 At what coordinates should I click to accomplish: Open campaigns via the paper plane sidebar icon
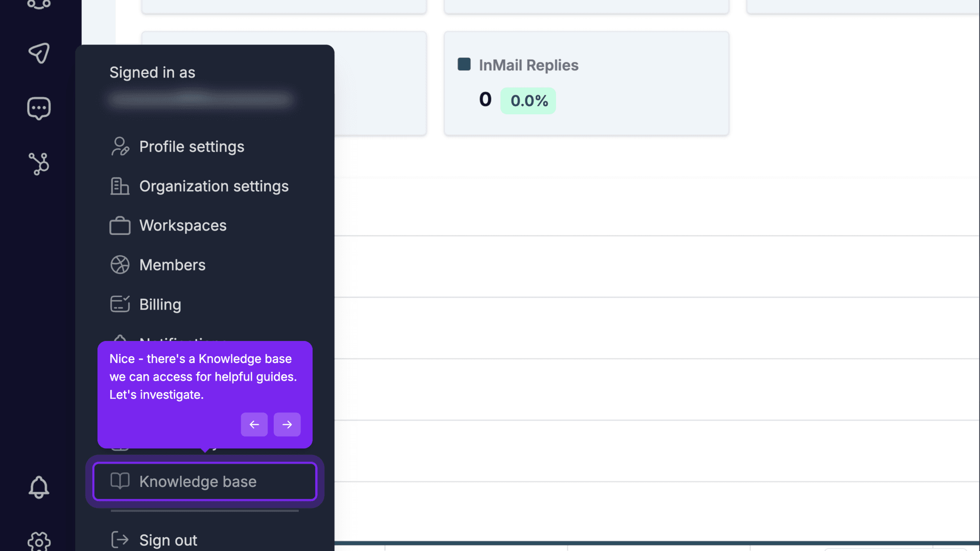click(x=39, y=54)
